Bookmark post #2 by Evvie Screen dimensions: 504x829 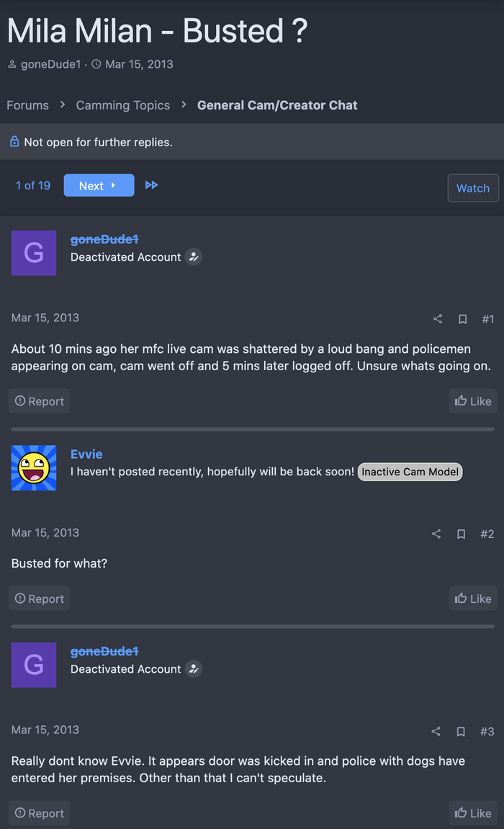(x=461, y=534)
